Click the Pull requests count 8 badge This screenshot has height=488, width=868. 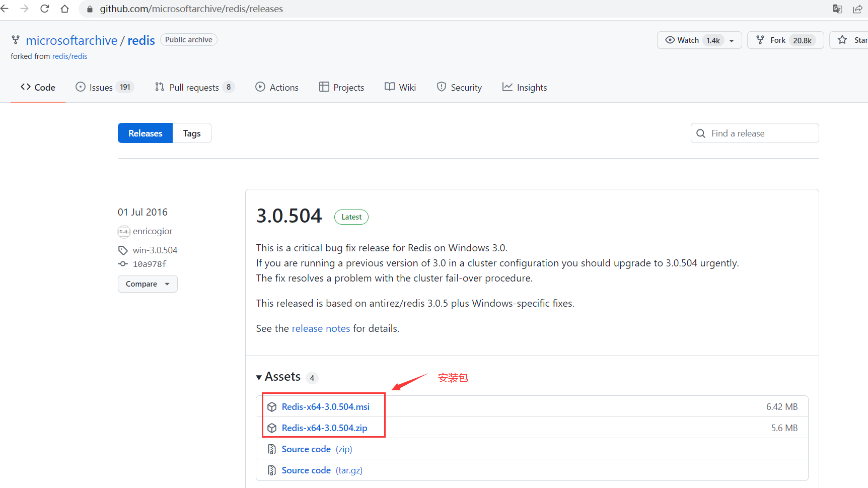[x=229, y=87]
